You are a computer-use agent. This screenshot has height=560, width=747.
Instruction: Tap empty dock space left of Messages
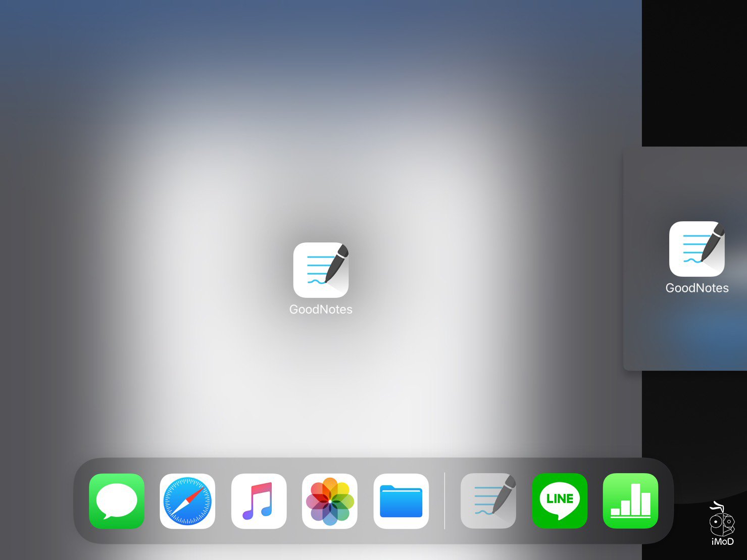click(81, 501)
